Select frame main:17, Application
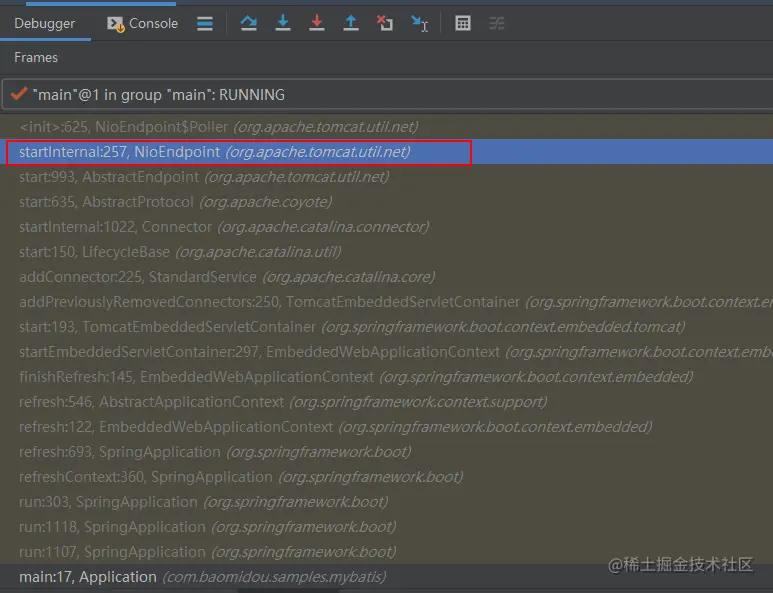The image size is (773, 593). coord(386,577)
